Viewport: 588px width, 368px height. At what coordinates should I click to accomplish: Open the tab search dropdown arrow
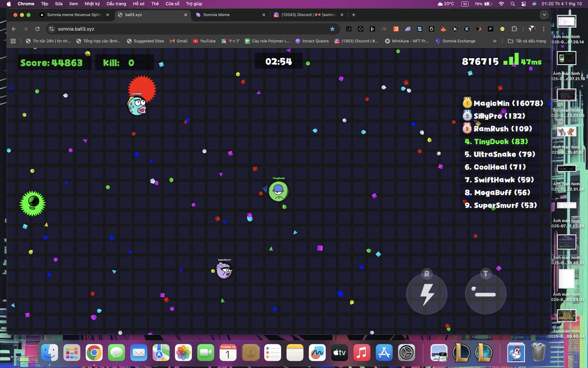(x=544, y=15)
